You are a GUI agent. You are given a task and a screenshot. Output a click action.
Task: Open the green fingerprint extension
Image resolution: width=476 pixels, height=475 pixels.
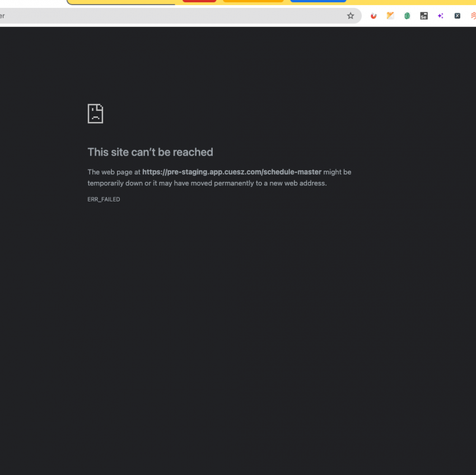click(x=407, y=16)
